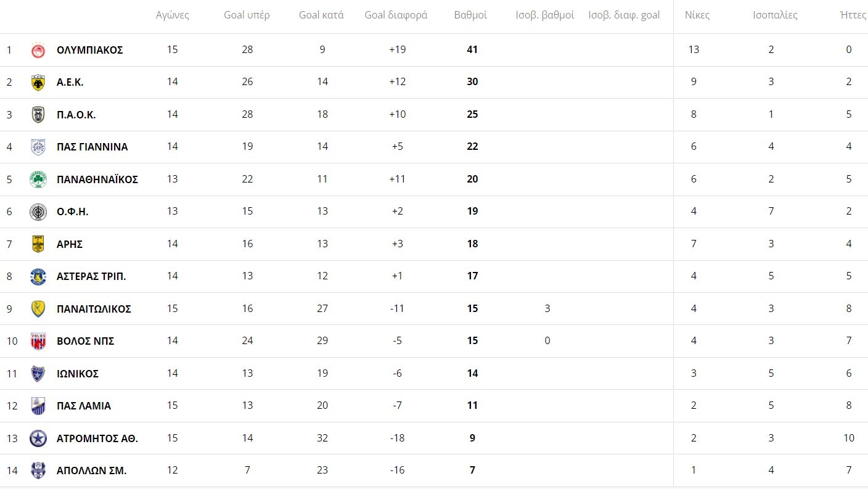Image resolution: width=868 pixels, height=489 pixels.
Task: Select the ΑΣΤΕΡΑΣ ΤΡΙΠ. team name
Action: click(91, 276)
